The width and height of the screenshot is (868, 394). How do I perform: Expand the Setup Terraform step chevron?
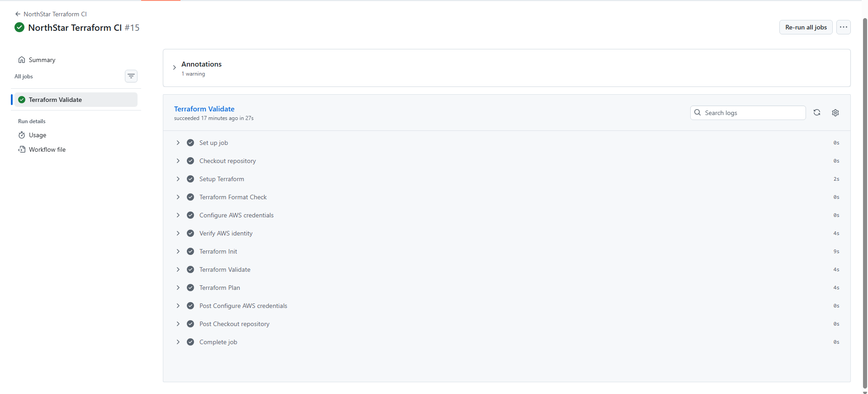pos(178,179)
